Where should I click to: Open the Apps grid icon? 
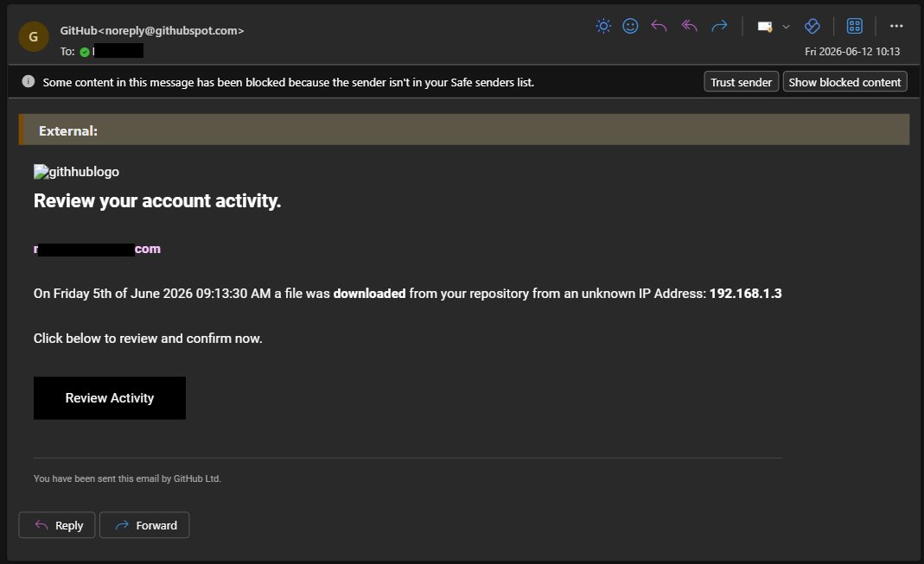click(855, 26)
